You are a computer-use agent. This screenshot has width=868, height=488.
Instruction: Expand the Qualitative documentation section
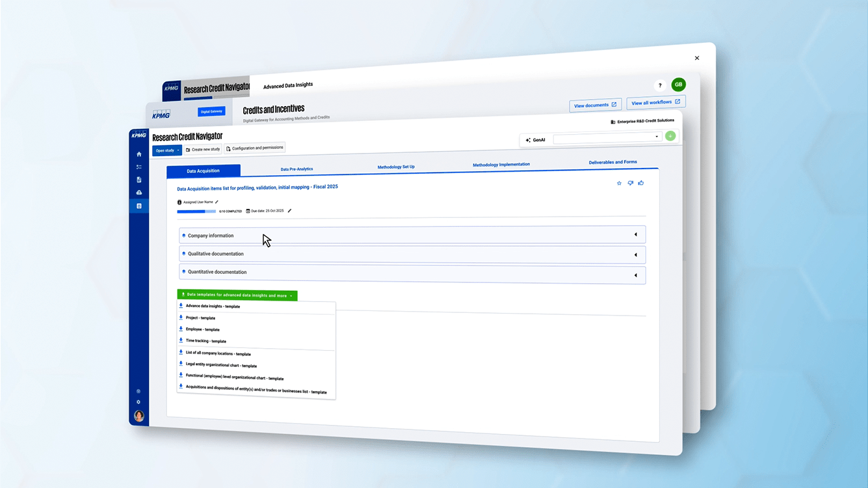[x=412, y=254]
